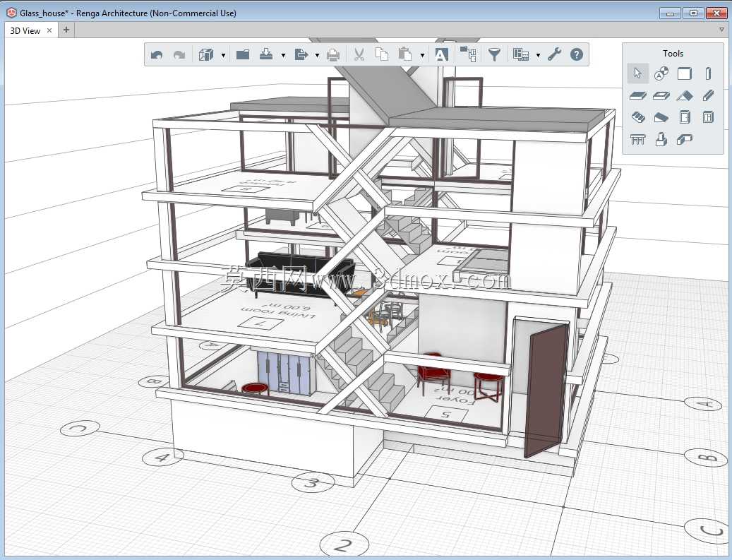The image size is (732, 560).
Task: Select the Railing tool
Action: 637,139
